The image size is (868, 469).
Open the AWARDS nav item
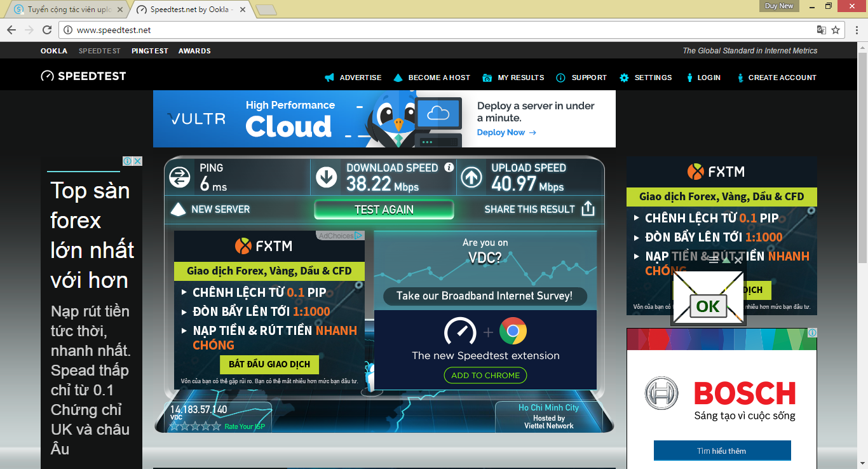pos(194,51)
